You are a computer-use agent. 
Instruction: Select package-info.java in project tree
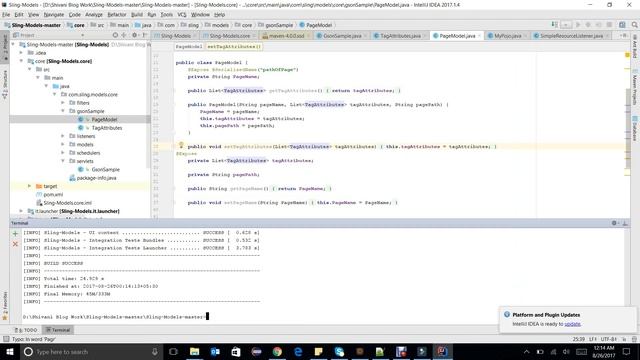pos(96,178)
